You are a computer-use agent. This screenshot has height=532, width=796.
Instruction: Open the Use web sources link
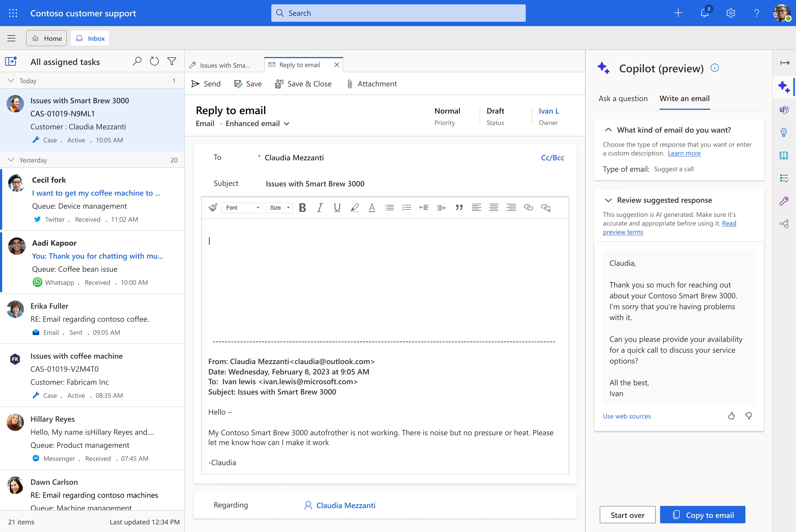coord(627,416)
